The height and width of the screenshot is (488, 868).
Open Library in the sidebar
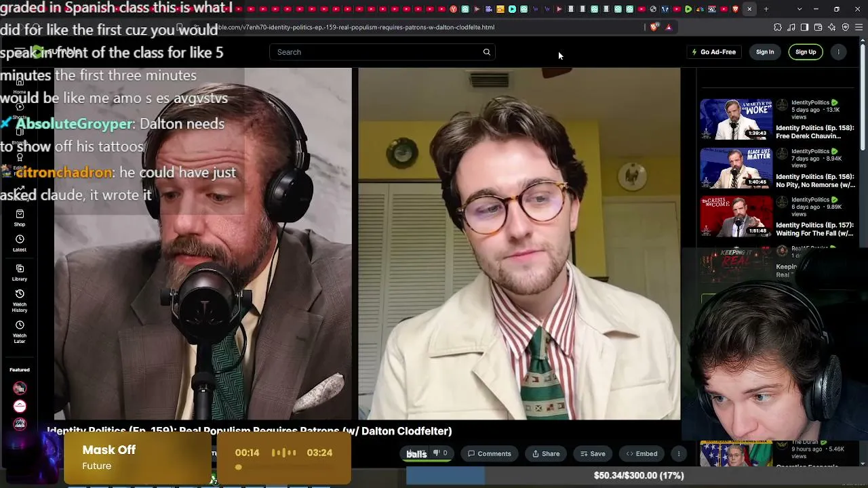pos(20,272)
